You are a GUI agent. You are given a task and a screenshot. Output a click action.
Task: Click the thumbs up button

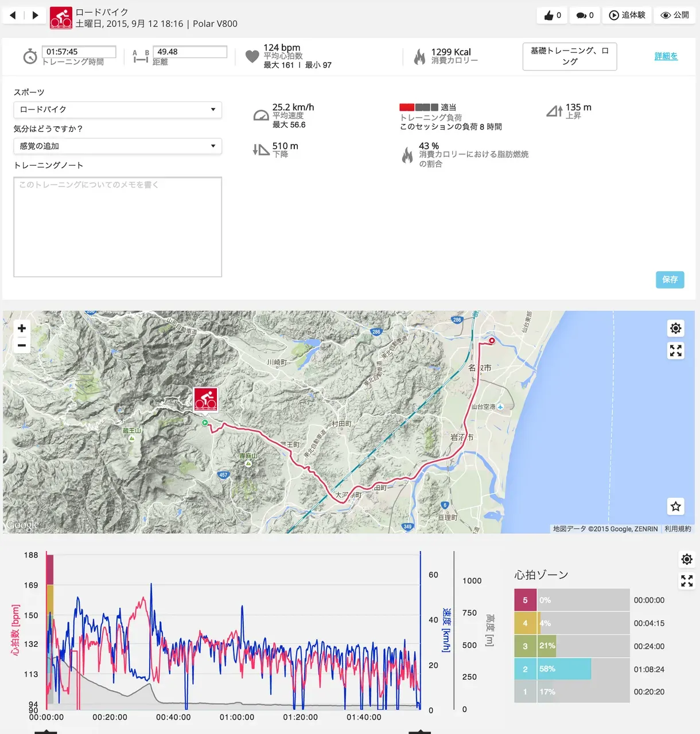click(x=551, y=15)
